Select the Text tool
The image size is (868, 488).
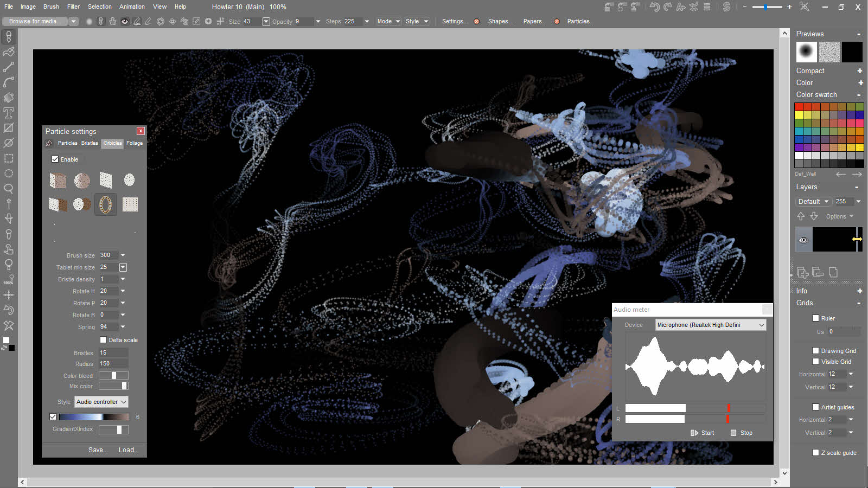pyautogui.click(x=9, y=113)
